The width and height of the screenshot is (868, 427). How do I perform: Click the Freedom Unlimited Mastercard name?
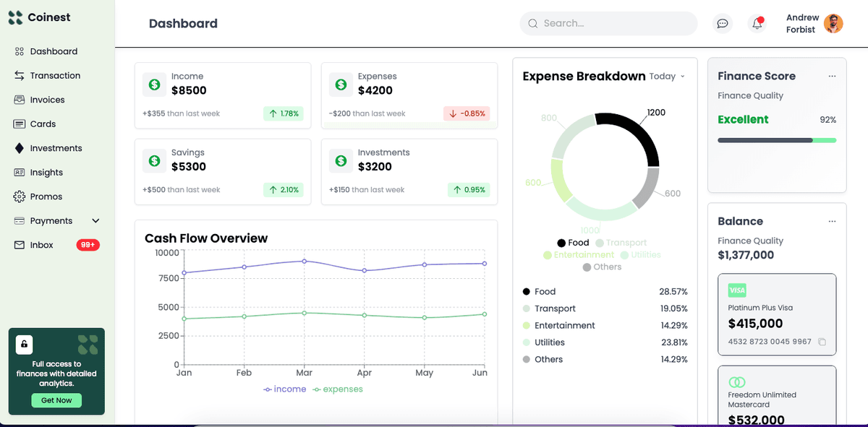762,400
